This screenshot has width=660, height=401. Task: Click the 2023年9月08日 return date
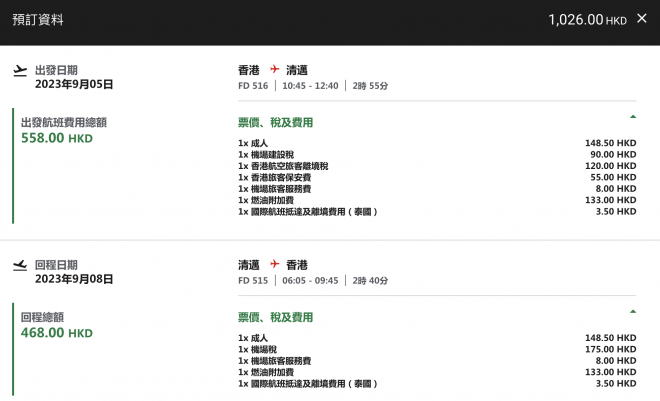tap(74, 279)
